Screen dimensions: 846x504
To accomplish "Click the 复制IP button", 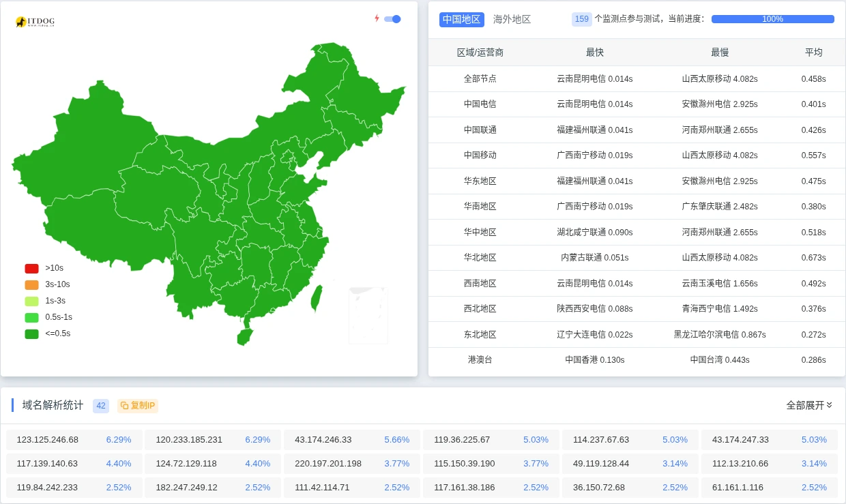I will point(138,406).
